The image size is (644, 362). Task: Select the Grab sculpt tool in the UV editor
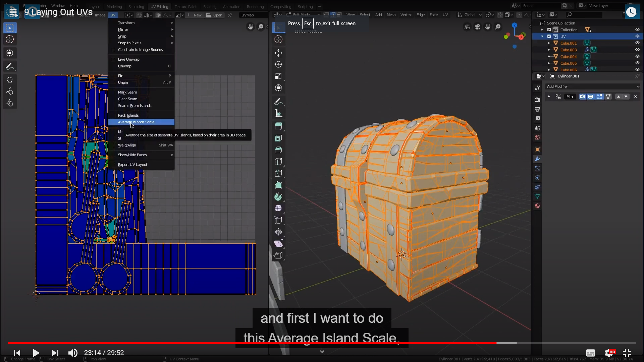9,80
